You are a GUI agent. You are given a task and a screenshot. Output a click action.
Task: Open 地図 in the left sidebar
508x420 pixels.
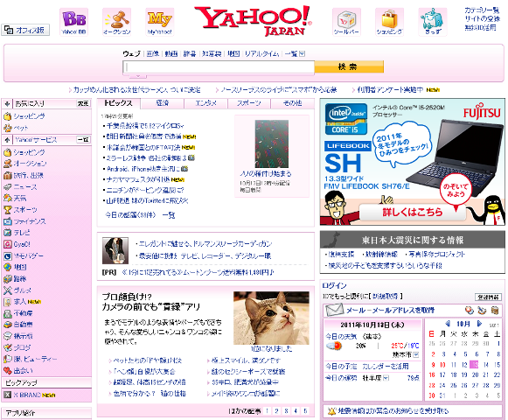click(x=20, y=267)
